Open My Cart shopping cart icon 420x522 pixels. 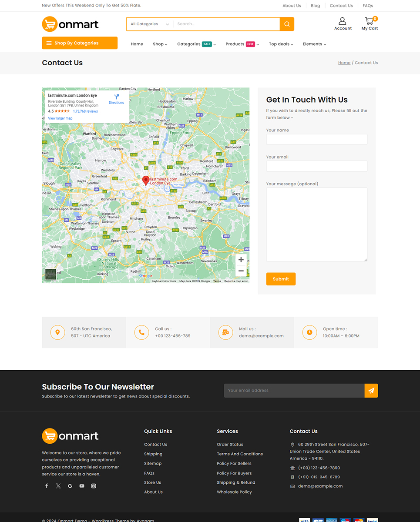point(370,21)
